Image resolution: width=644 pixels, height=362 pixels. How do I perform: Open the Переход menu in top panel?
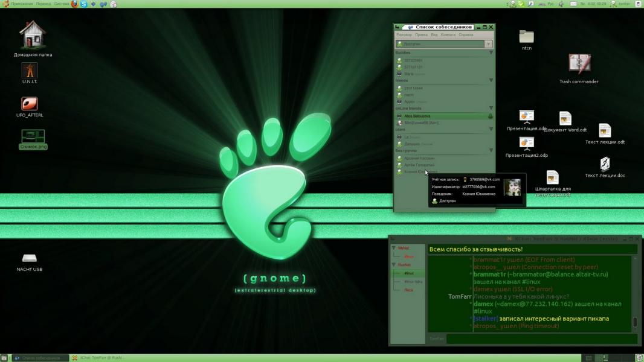[43, 4]
